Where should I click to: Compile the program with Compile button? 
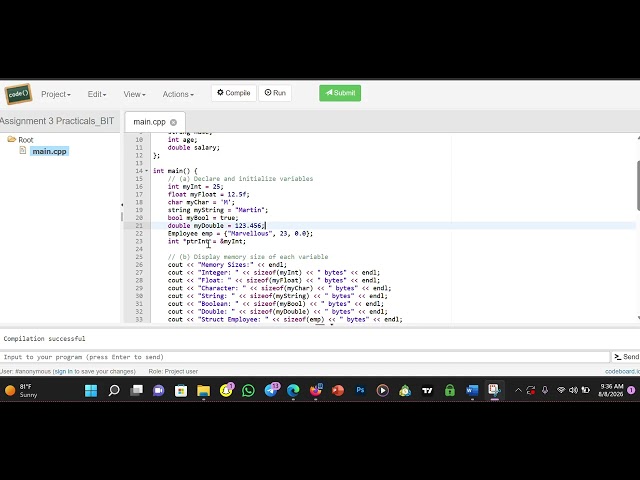pos(233,93)
